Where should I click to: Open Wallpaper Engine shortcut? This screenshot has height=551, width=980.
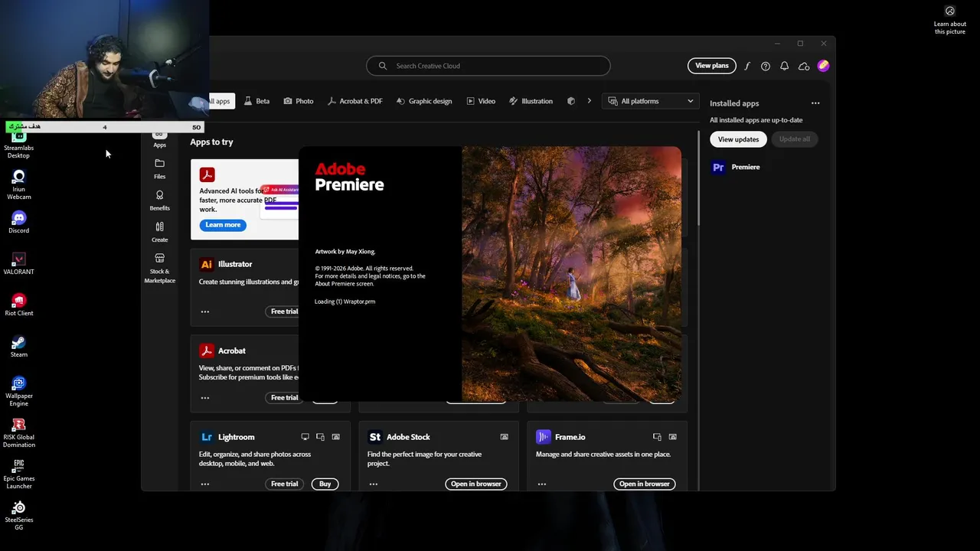19,391
